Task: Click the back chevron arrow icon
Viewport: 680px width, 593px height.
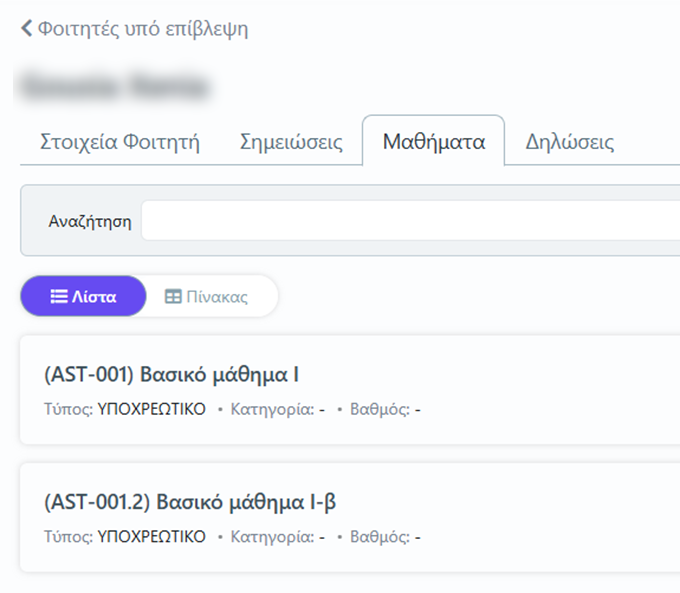Action: pos(26,29)
